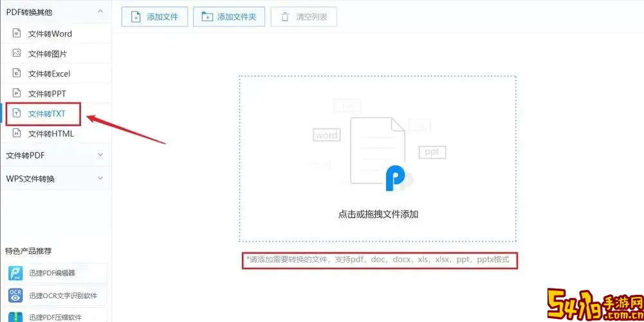Click the trash icon on 清空列表 button
The height and width of the screenshot is (322, 644).
pos(284,17)
